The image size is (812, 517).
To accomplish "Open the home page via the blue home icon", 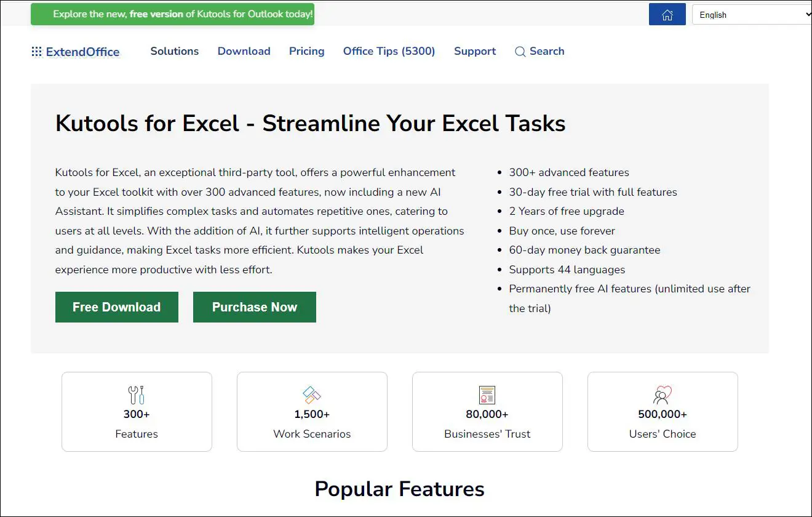I will (667, 14).
